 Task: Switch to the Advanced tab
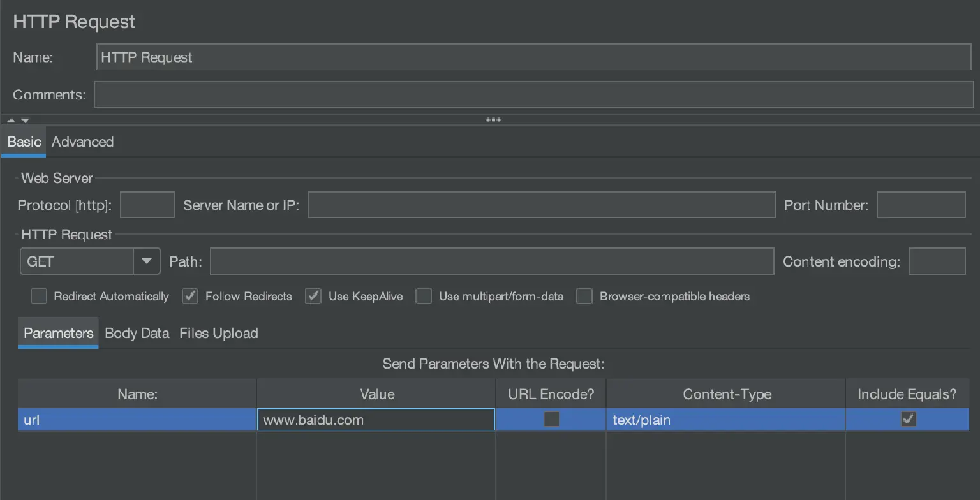(82, 142)
